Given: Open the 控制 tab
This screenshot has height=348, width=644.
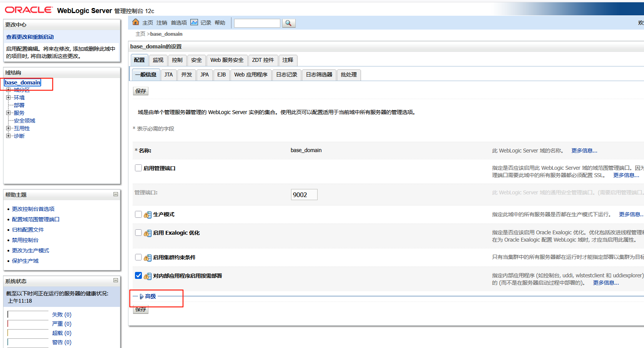Looking at the screenshot, I should point(177,60).
